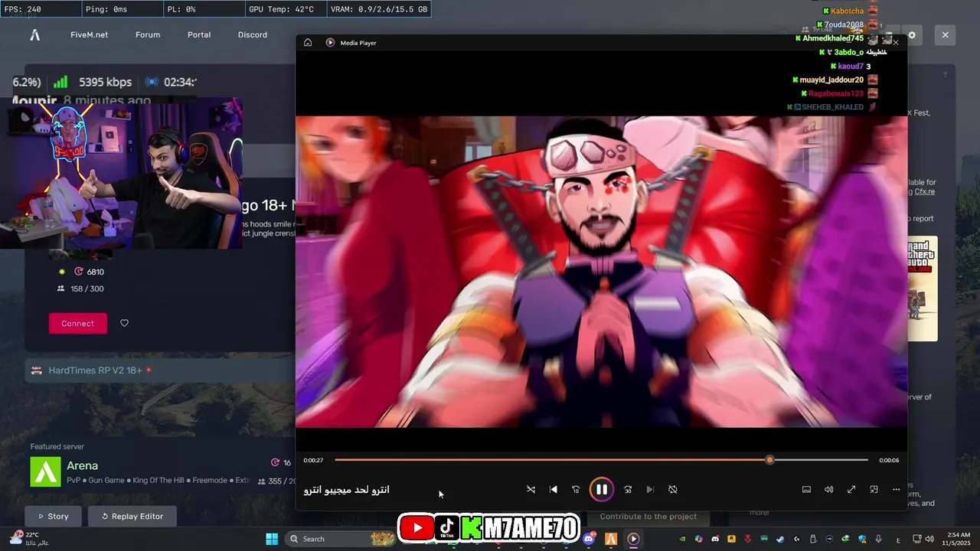Screen dimensions: 980x551
Task: Open NVIDIA tray icon
Action: coord(682,539)
